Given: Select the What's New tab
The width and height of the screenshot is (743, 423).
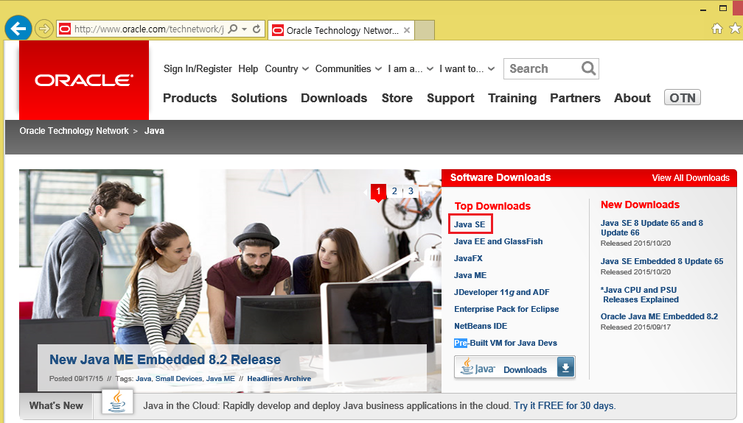Looking at the screenshot, I should (x=56, y=406).
